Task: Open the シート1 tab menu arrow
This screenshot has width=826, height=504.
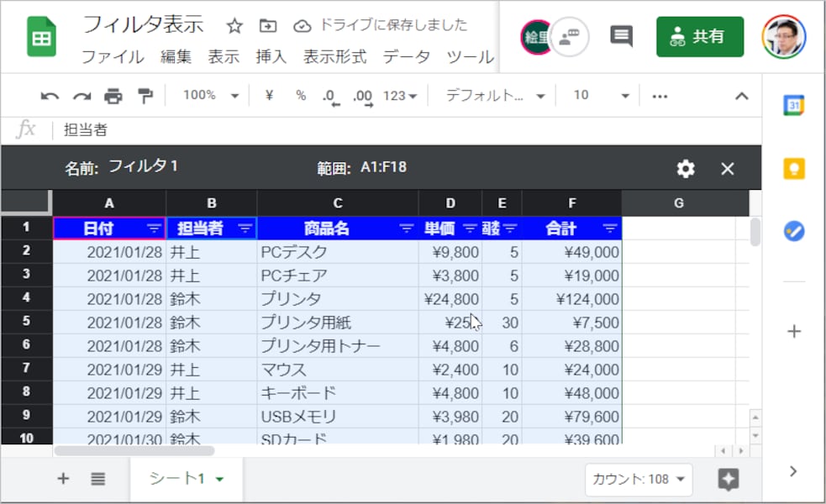Action: coord(219,480)
